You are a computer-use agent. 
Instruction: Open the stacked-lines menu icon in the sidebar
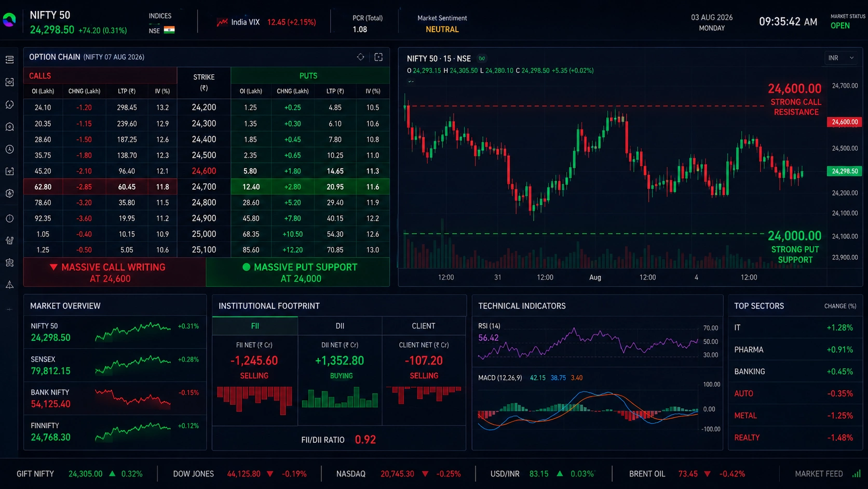pos(9,60)
